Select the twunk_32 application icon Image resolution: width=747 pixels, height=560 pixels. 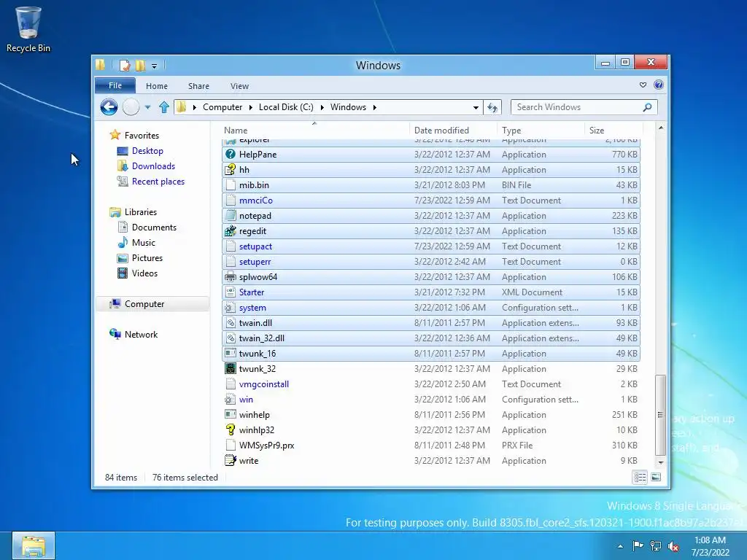[x=231, y=369]
